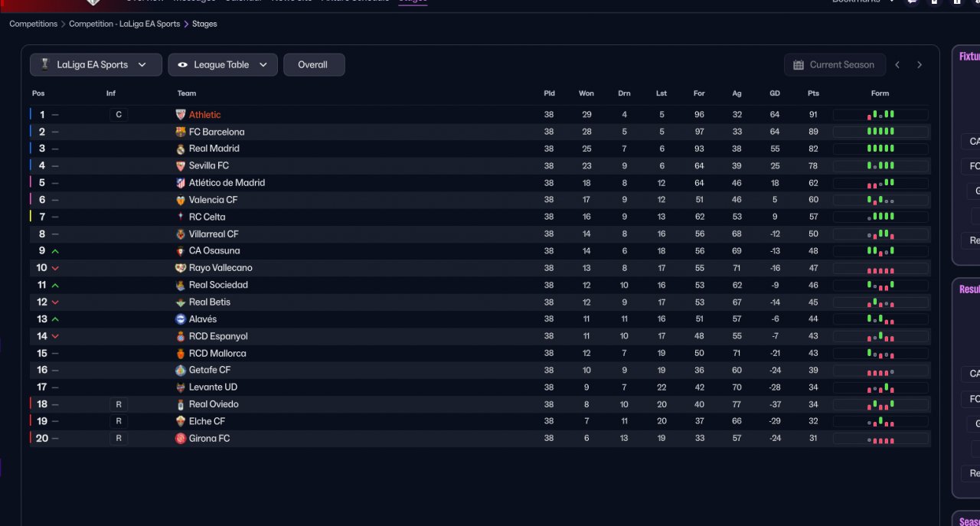
Task: Sort table by Team column header
Action: 187,93
